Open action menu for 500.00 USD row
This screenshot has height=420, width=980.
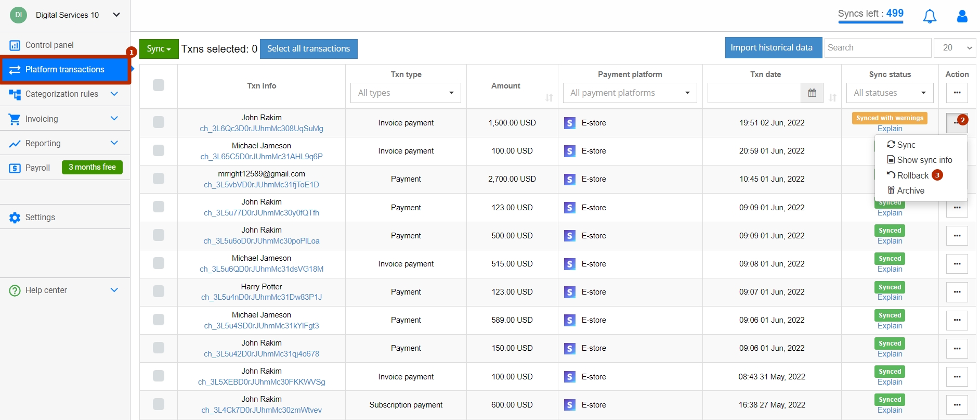(x=957, y=236)
